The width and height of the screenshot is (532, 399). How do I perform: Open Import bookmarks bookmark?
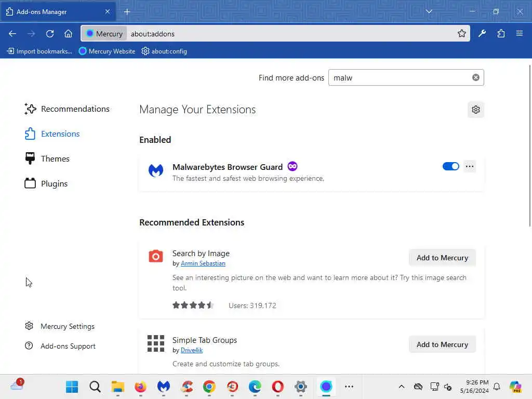point(39,51)
